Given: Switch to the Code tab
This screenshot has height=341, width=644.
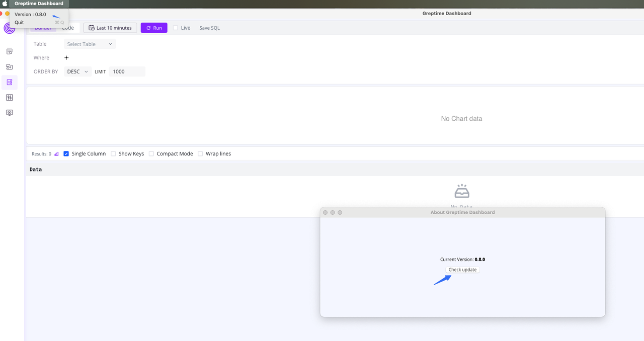Looking at the screenshot, I should click(x=68, y=28).
